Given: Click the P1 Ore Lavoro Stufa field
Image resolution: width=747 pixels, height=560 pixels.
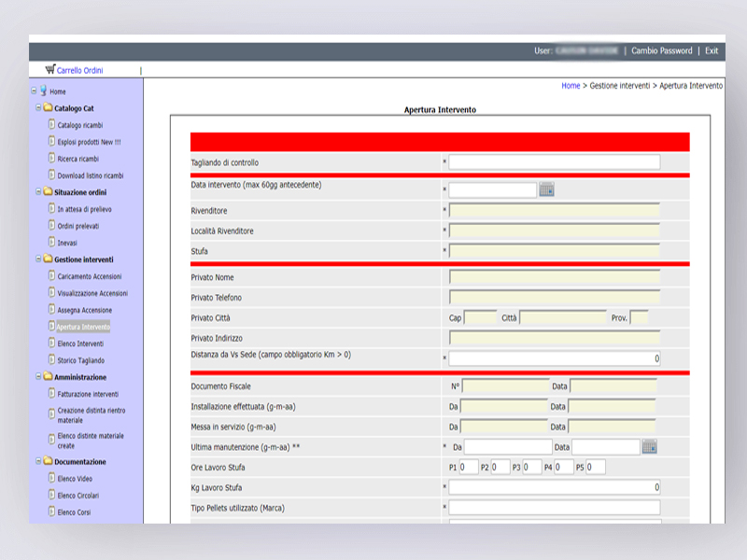Looking at the screenshot, I should [468, 467].
